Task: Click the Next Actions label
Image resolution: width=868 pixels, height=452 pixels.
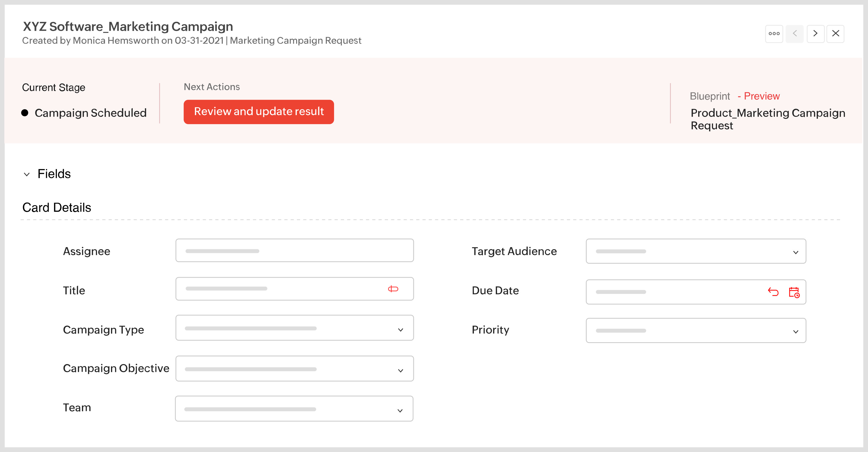Action: pos(212,87)
